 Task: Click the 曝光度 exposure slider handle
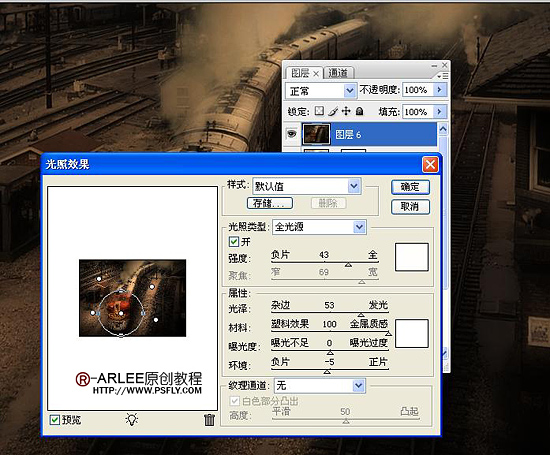point(330,353)
